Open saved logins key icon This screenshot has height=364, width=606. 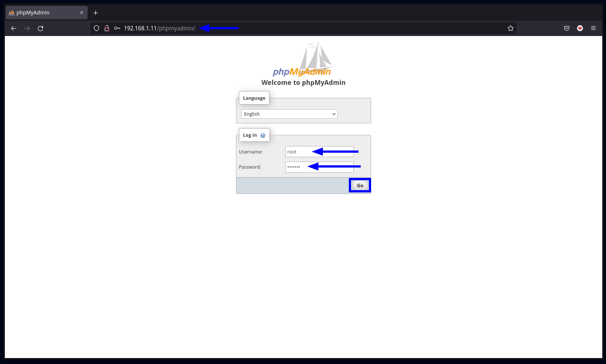[117, 28]
